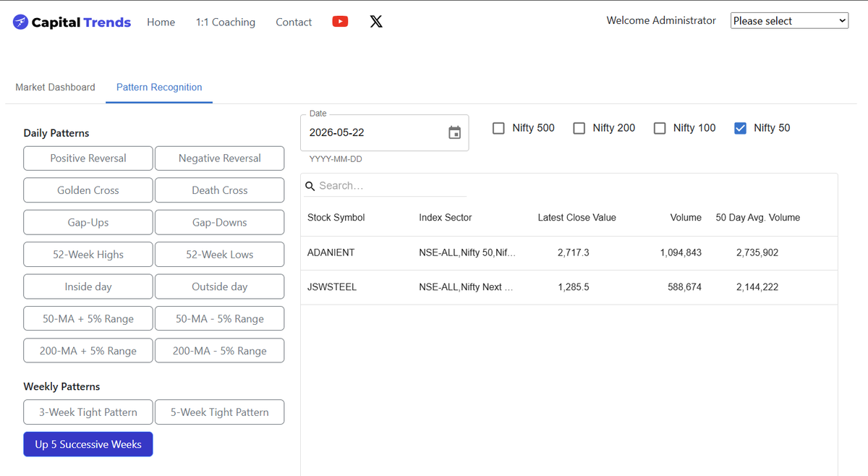Viewport: 868px width, 476px height.
Task: Select the Inside day pattern
Action: click(x=88, y=286)
